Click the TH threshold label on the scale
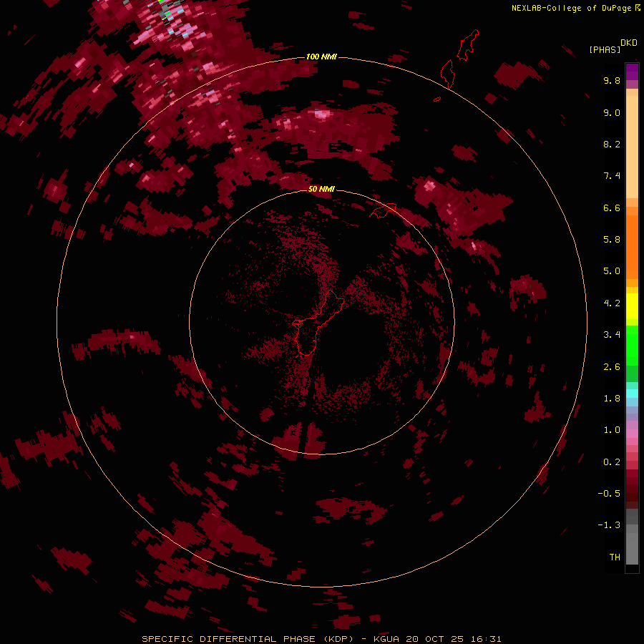 click(x=615, y=557)
